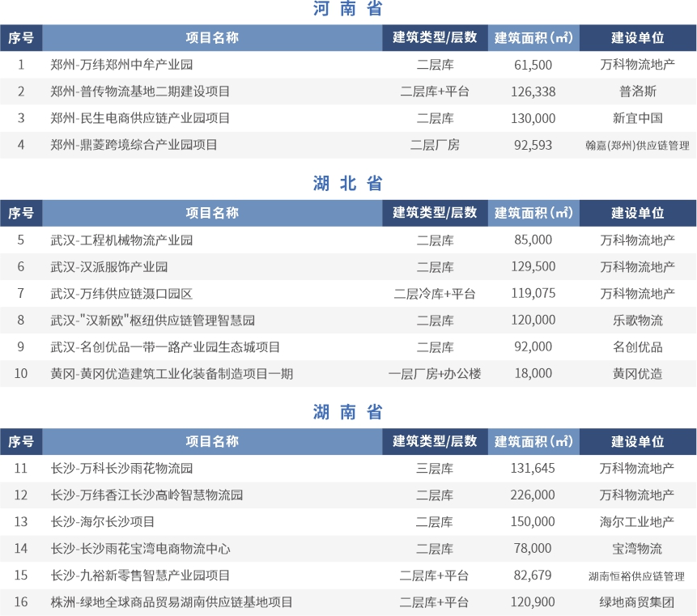This screenshot has width=697, height=616.
Task: Click area value "92,593"
Action: pyautogui.click(x=533, y=145)
